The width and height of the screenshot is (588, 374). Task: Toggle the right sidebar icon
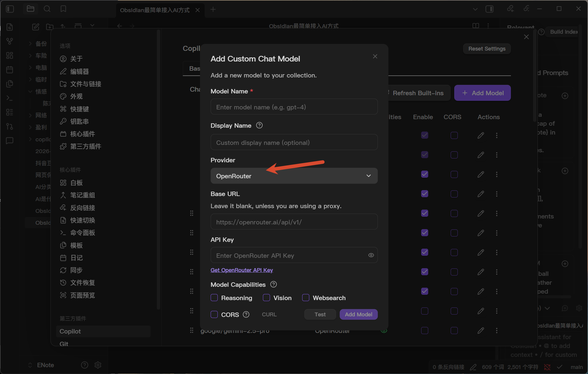(489, 9)
